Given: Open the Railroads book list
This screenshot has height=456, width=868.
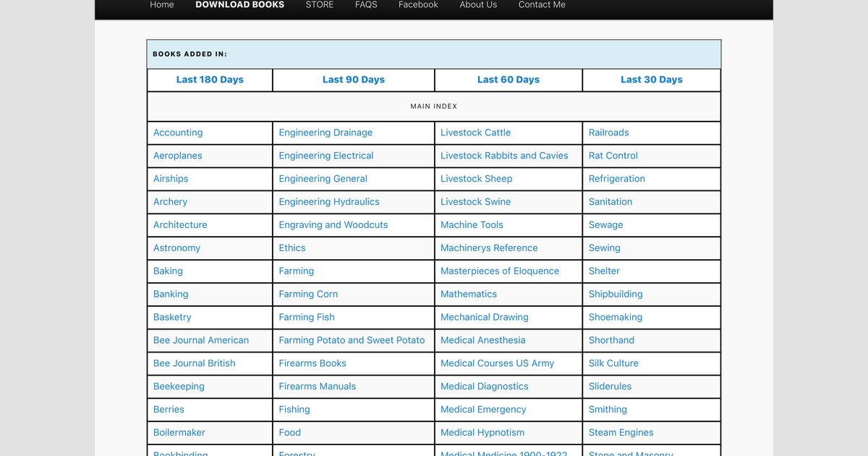Looking at the screenshot, I should pos(609,132).
